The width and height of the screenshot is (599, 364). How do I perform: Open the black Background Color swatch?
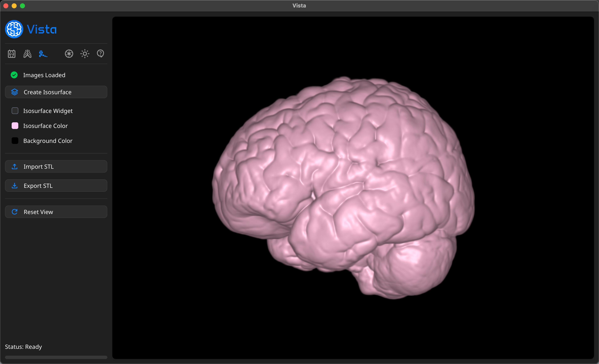point(15,141)
